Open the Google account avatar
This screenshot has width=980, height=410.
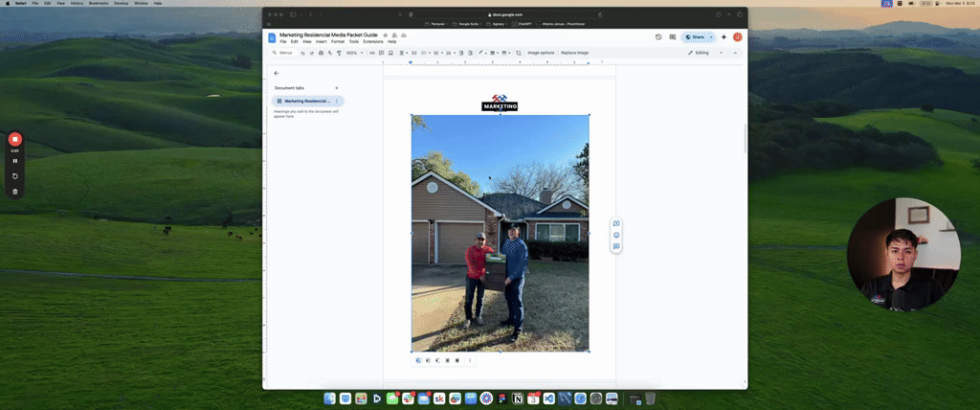pos(738,37)
